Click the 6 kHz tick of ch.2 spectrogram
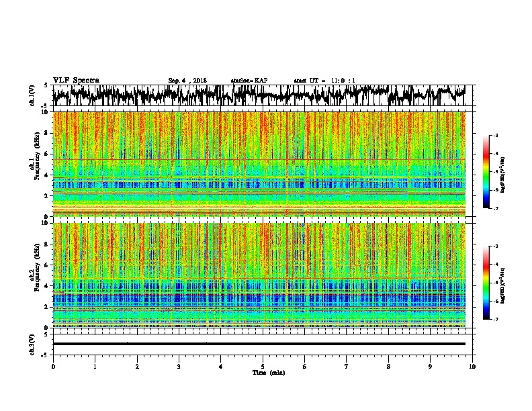This screenshot has width=532, height=411. [x=46, y=265]
